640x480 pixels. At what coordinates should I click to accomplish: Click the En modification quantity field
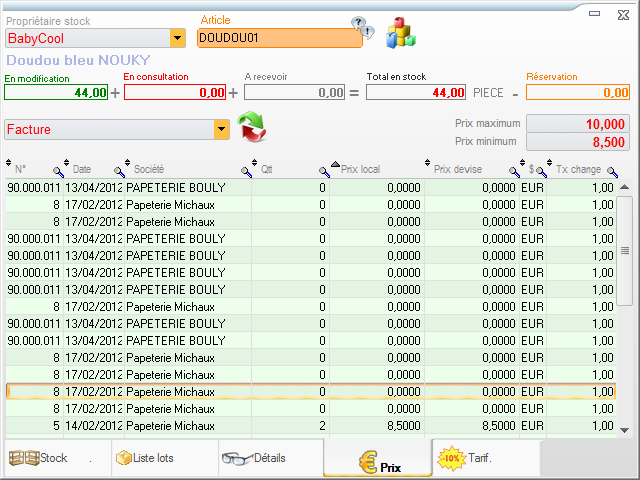click(x=56, y=92)
